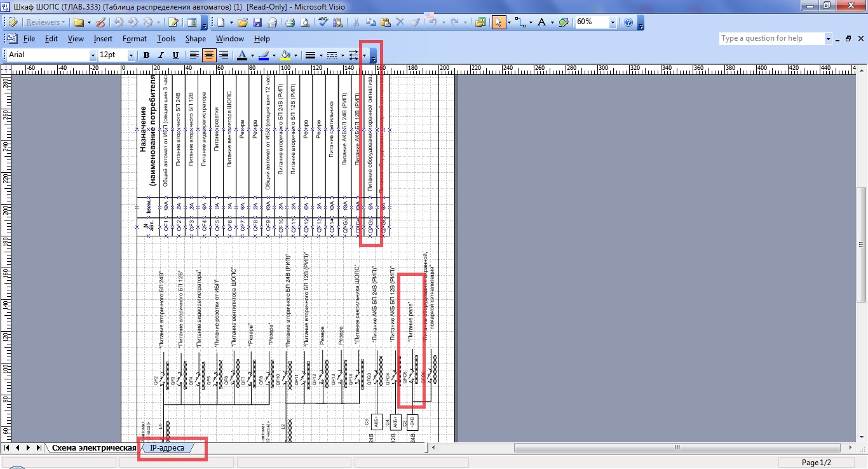868x469 pixels.
Task: Open the Shapes window icon
Action: pyautogui.click(x=480, y=22)
